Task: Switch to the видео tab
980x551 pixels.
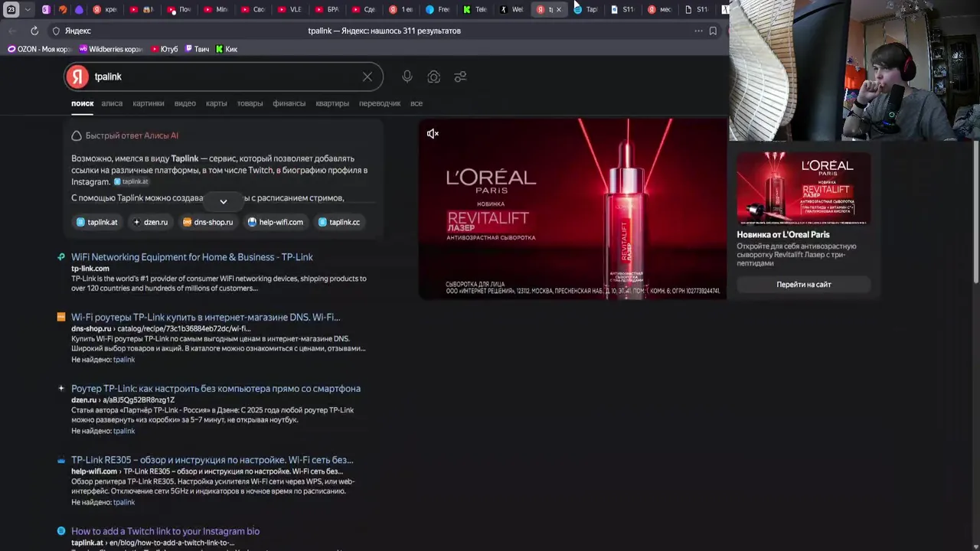Action: click(185, 103)
